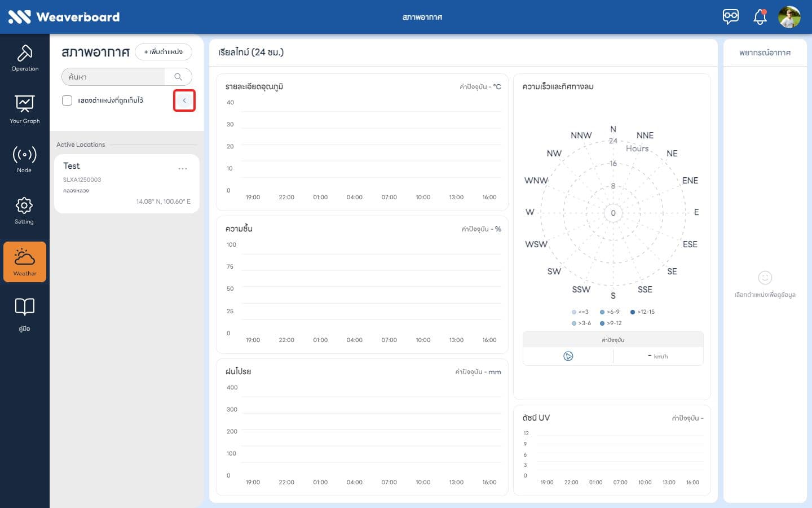This screenshot has height=508, width=812.
Task: Click the Weaverboard logo
Action: [64, 17]
